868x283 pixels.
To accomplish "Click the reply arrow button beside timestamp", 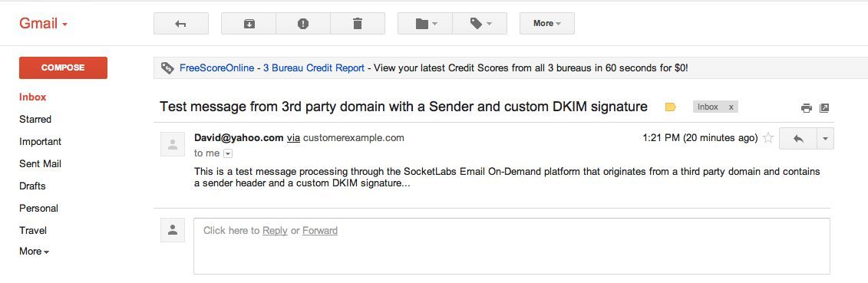I will click(x=797, y=139).
